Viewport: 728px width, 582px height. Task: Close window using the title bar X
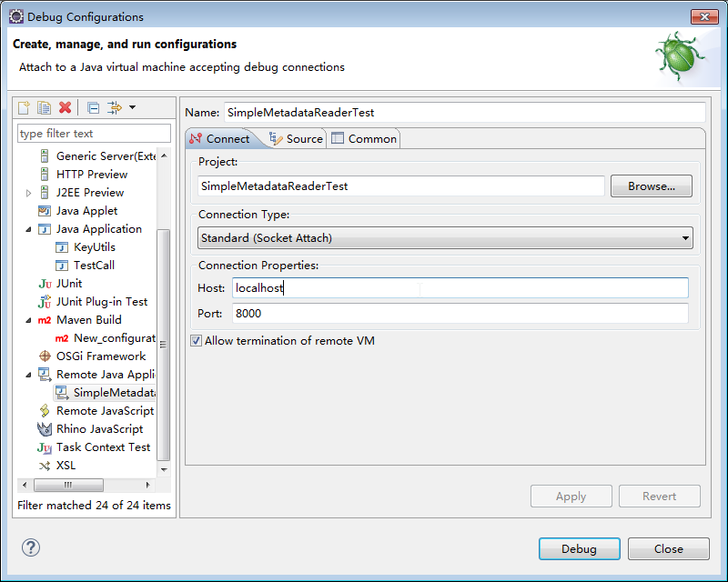[x=704, y=16]
